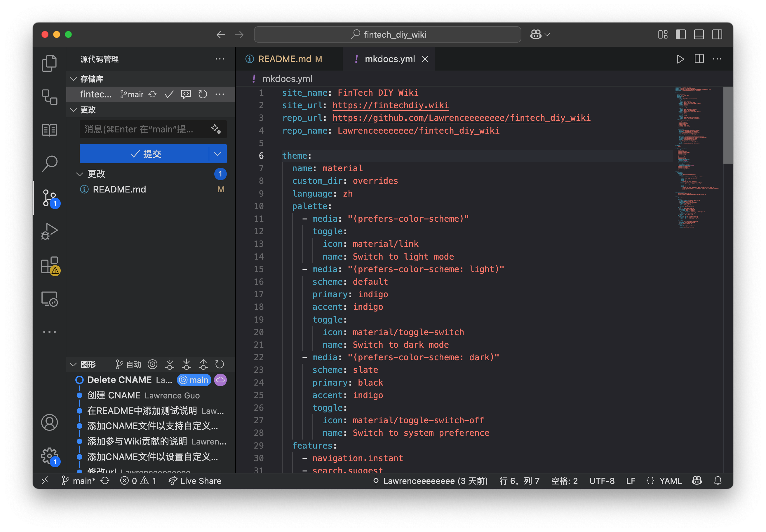Click the commit checkmark in repository row

[169, 94]
